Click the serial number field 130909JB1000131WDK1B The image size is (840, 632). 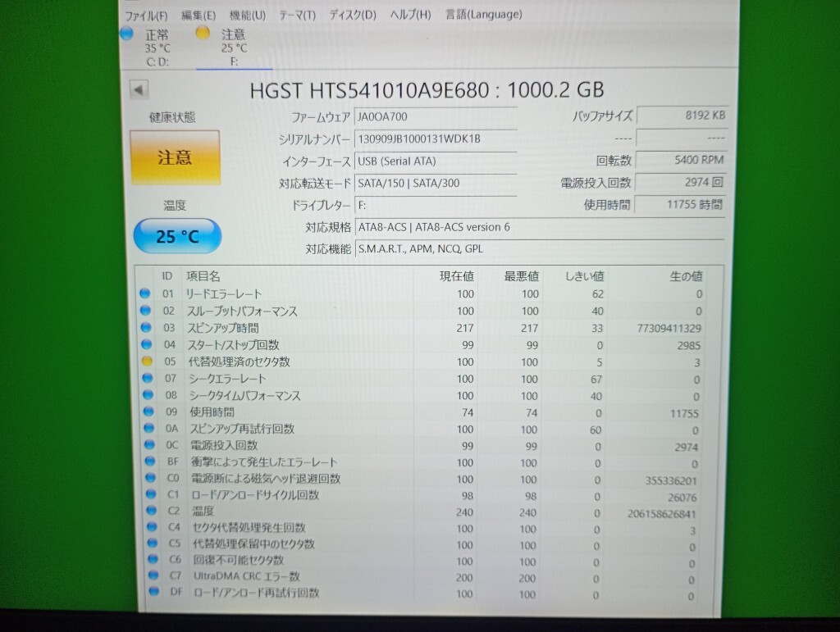(x=435, y=139)
